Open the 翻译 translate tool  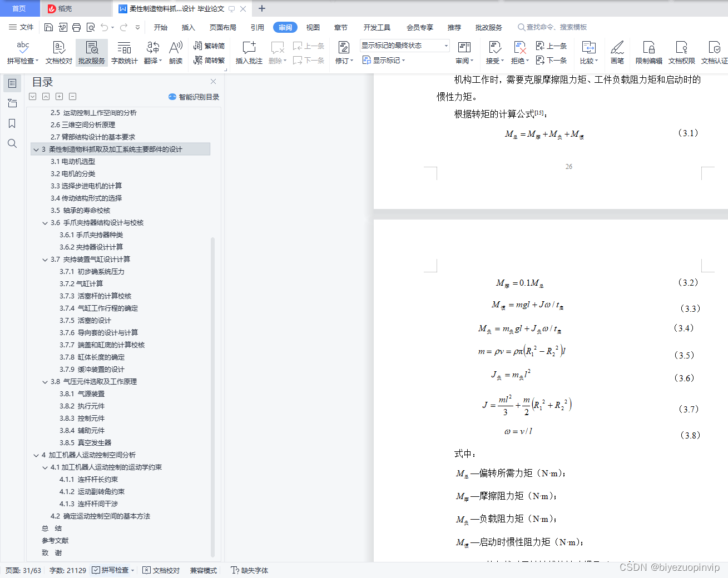153,53
